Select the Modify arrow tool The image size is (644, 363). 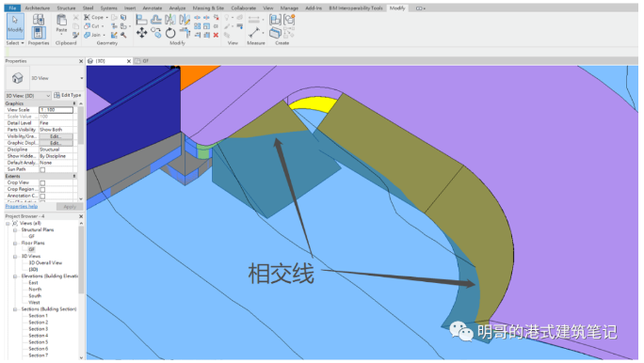coord(15,25)
